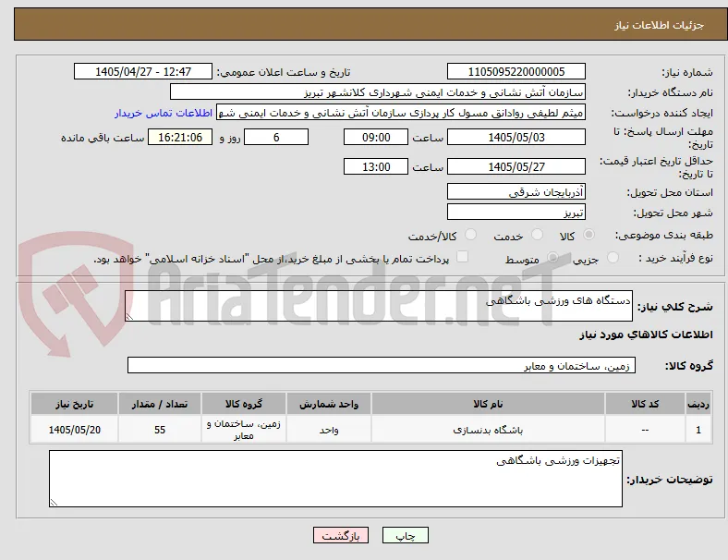Click the table's گروه کالا column header
Screen dimensions: 728x560
tap(244, 404)
